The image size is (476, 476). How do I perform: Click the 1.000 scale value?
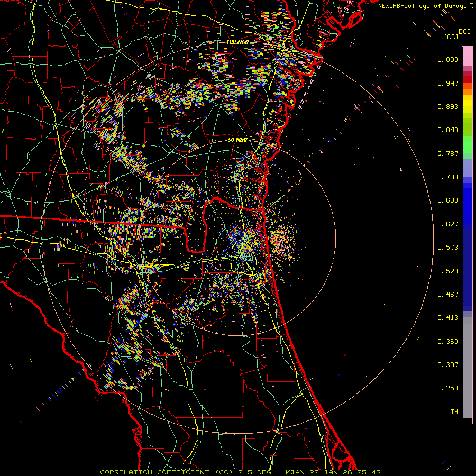(x=447, y=60)
